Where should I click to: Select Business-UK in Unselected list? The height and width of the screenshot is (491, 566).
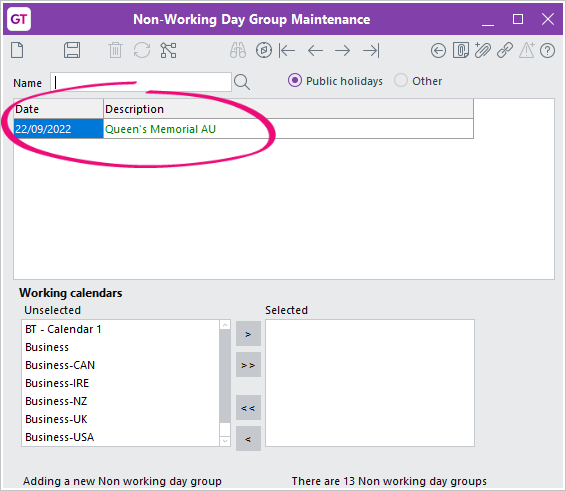[56, 419]
